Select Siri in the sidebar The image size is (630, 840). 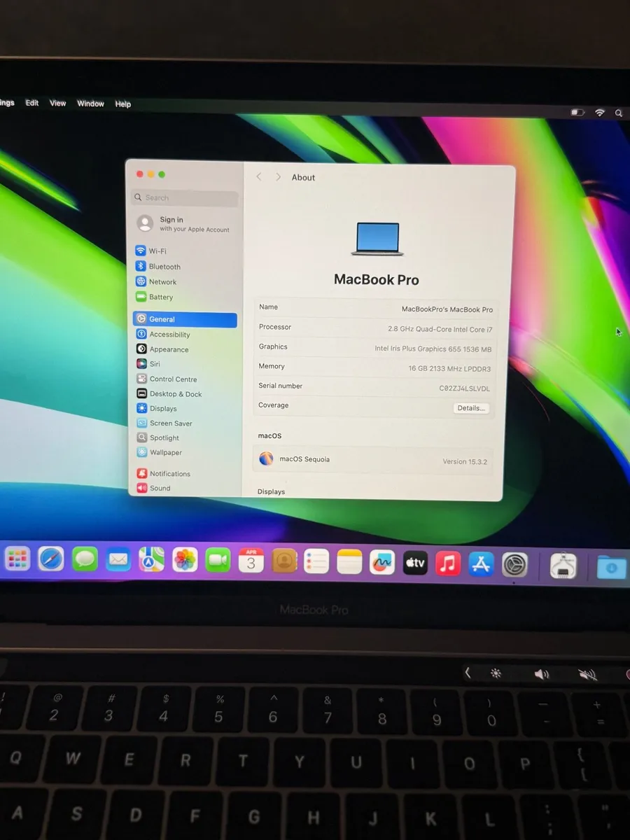pyautogui.click(x=154, y=364)
